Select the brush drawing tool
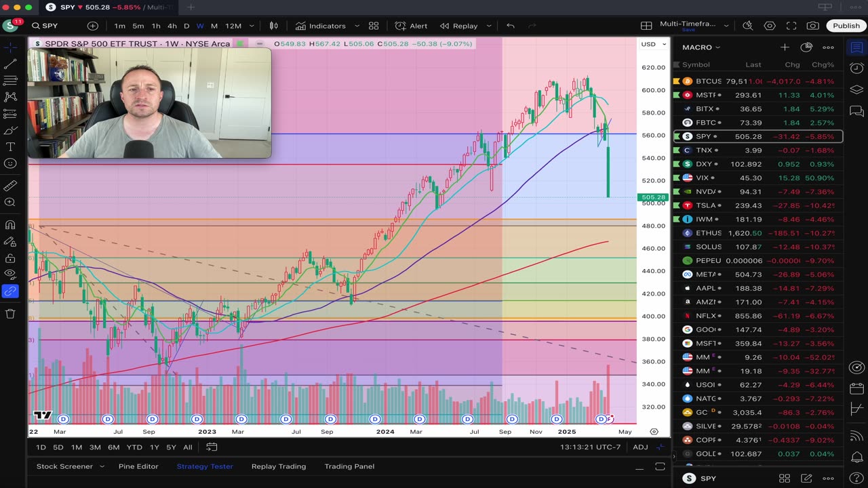This screenshot has height=488, width=868. 10,130
